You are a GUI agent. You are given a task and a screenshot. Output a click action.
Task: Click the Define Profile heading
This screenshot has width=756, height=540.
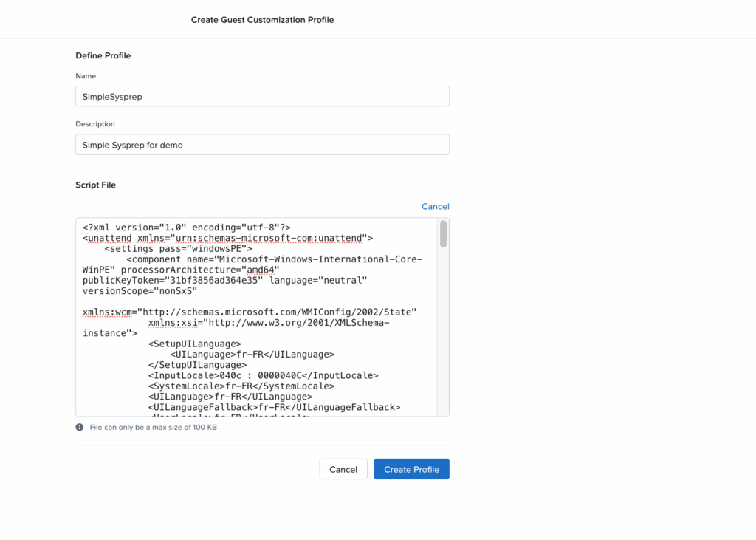(102, 55)
